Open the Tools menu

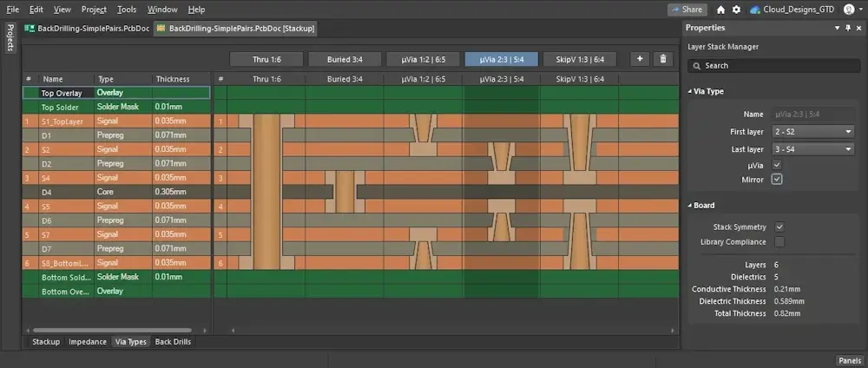127,10
